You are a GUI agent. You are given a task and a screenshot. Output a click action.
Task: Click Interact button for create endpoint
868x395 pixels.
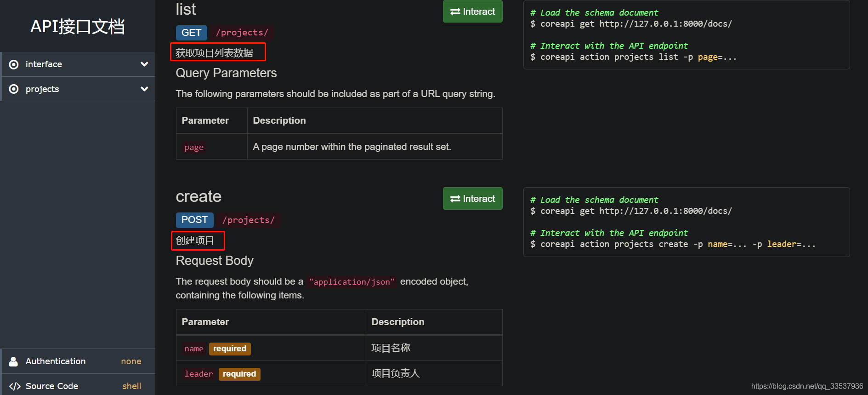pyautogui.click(x=472, y=199)
